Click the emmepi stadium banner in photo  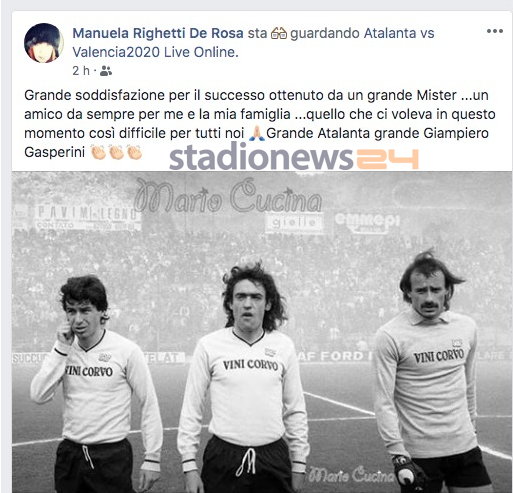tap(367, 222)
